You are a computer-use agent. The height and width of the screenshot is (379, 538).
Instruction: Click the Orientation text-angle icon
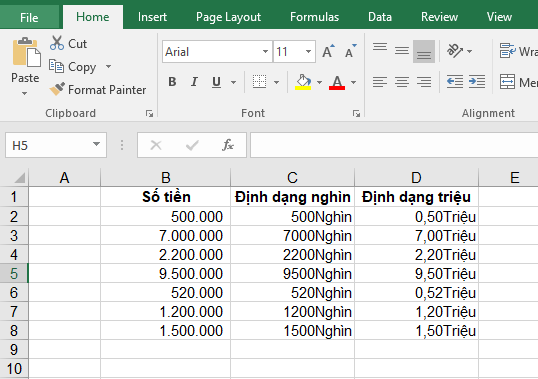(455, 51)
